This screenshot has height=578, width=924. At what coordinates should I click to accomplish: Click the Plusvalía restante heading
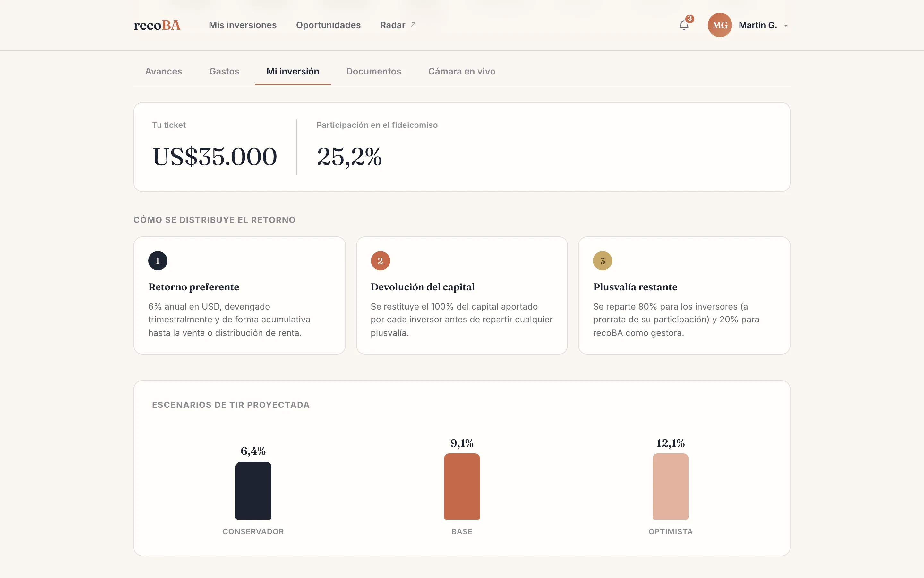click(635, 287)
